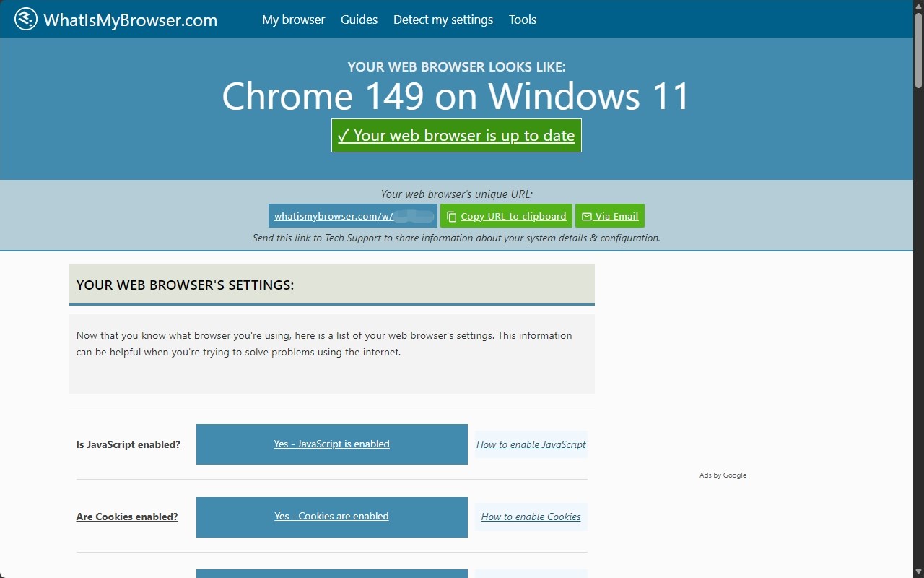This screenshot has width=924, height=578.
Task: Open the Detect my settings menu
Action: tap(443, 20)
